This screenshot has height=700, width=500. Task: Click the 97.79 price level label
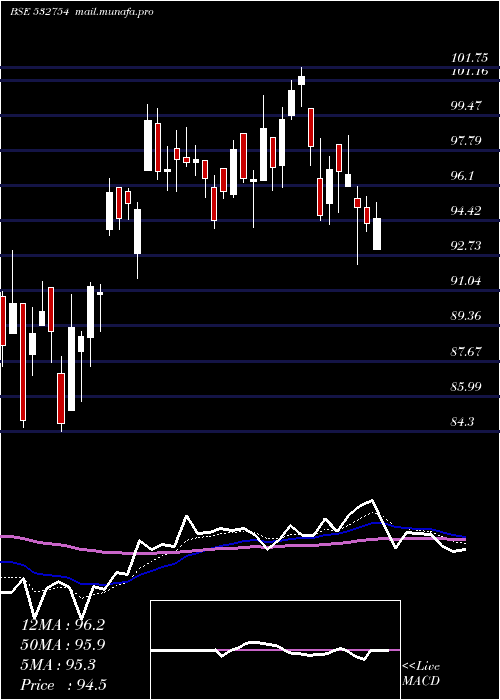click(466, 141)
